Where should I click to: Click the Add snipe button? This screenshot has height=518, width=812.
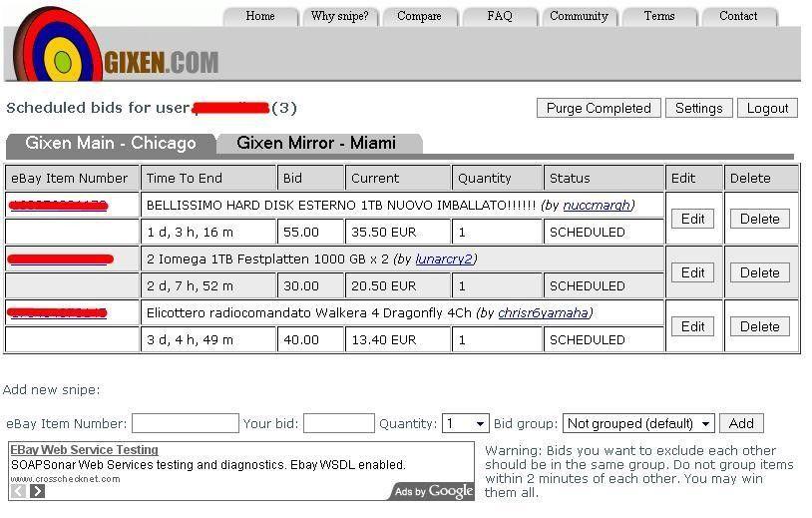(741, 424)
